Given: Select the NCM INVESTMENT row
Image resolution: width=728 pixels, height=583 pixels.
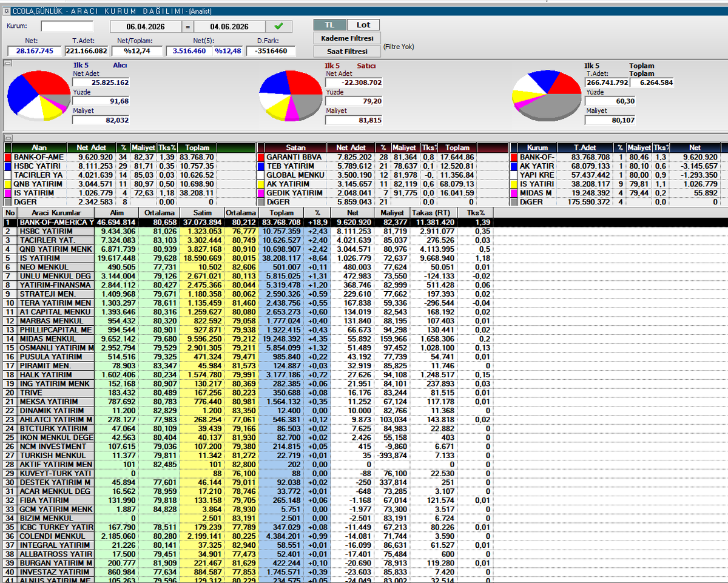Looking at the screenshot, I should point(249,447).
